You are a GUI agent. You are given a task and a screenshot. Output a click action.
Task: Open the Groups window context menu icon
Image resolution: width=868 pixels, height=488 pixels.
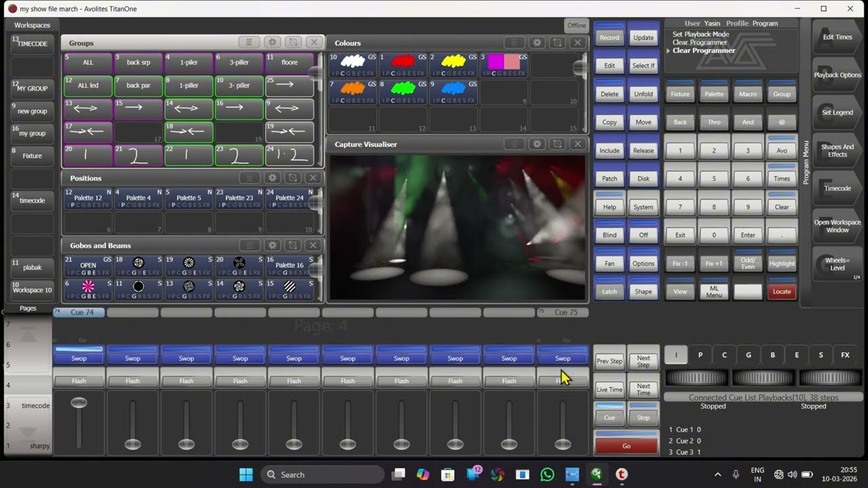coord(249,42)
